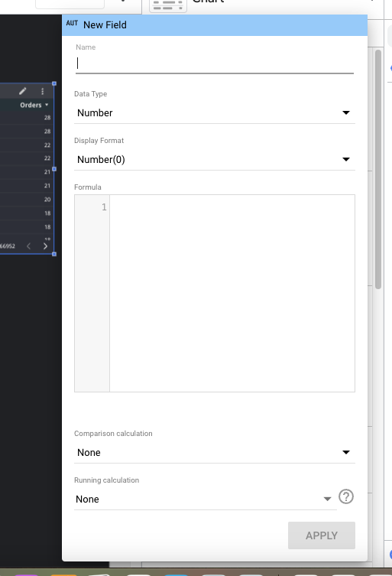Click the first Orders value 28
Screen dimensions: 392x576
pos(47,118)
